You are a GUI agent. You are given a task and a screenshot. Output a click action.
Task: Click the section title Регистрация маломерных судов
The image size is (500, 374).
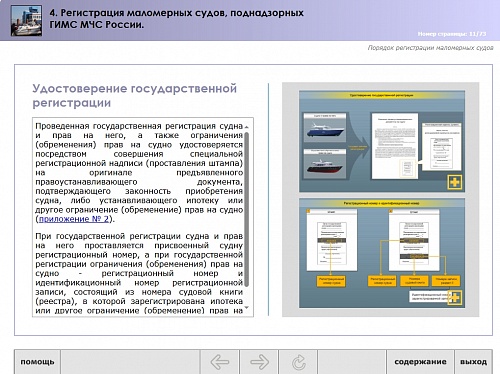point(176,19)
